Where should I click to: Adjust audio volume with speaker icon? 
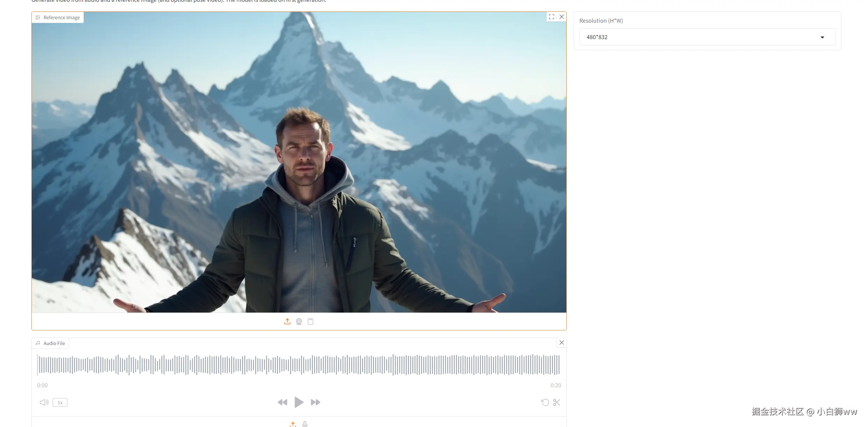coord(44,402)
